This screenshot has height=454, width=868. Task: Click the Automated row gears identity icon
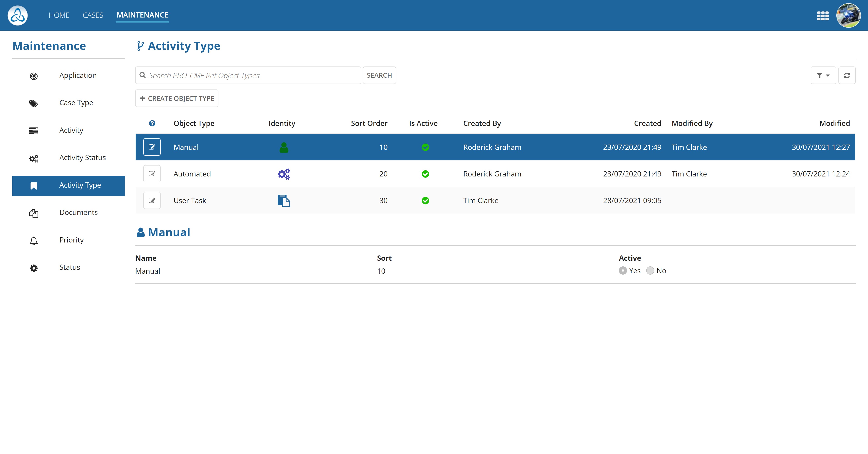tap(283, 174)
